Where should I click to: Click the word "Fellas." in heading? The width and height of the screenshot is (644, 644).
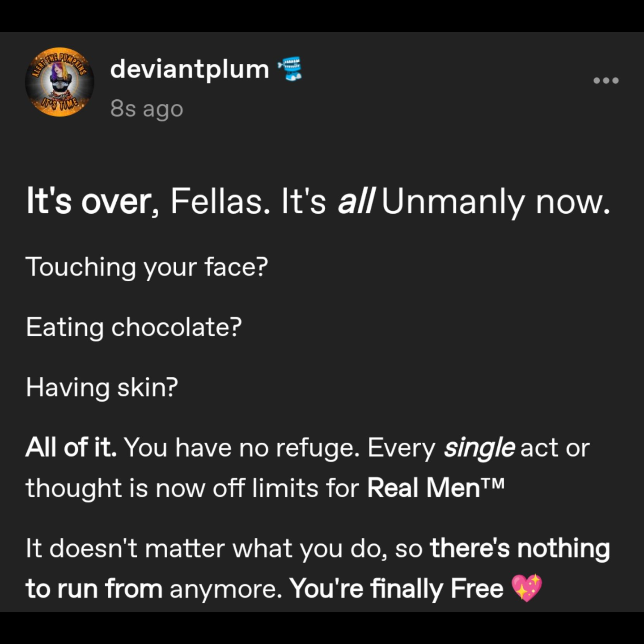click(220, 202)
